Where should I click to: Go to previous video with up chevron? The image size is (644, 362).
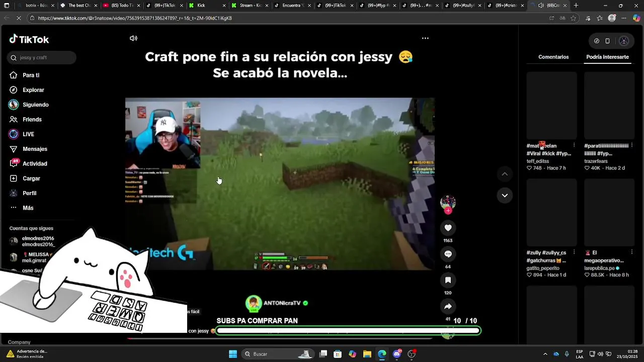click(x=505, y=174)
